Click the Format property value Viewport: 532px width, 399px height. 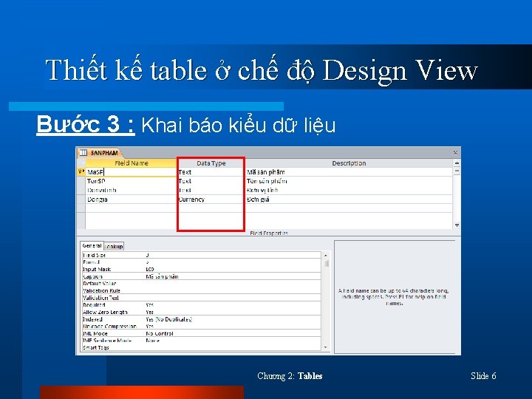[x=233, y=262]
